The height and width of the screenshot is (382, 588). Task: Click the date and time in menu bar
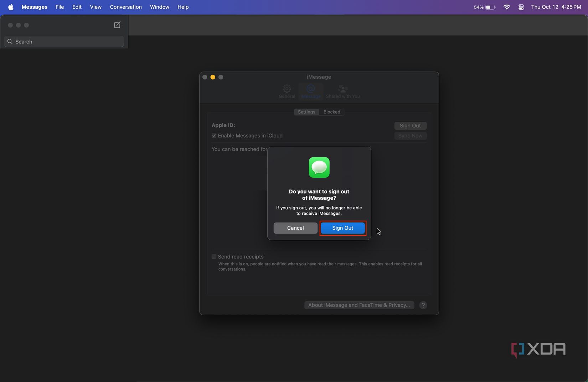(556, 7)
